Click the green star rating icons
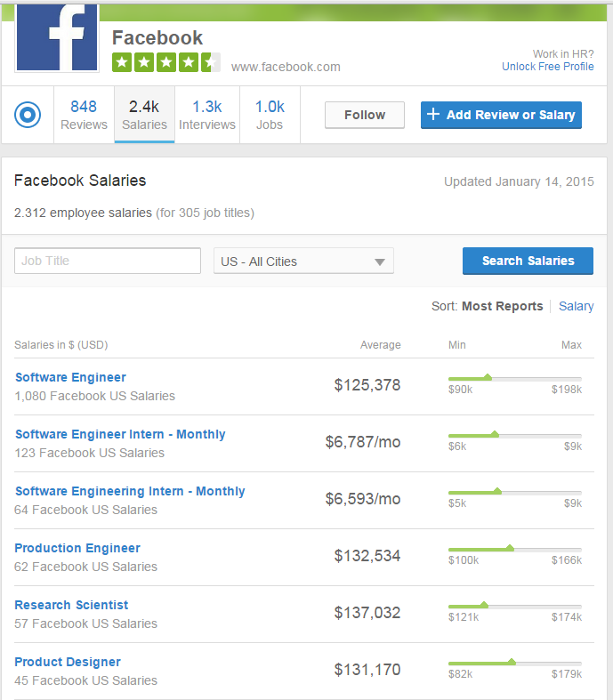Image resolution: width=613 pixels, height=700 pixels. tap(165, 62)
